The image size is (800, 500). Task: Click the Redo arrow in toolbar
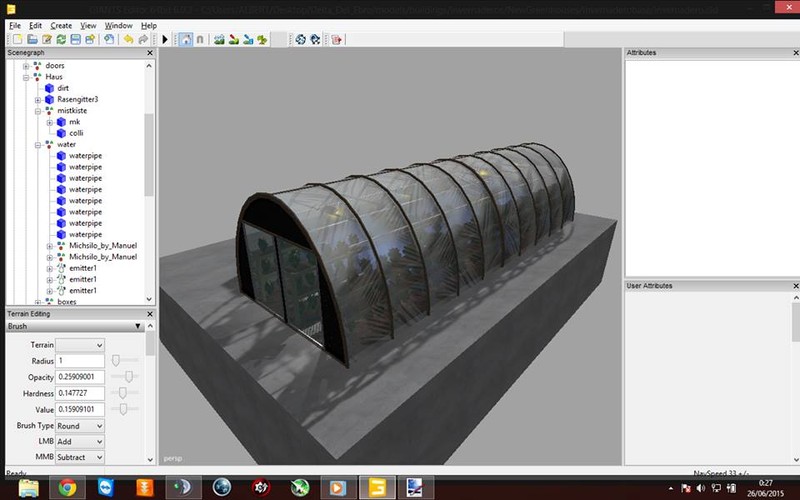pos(144,39)
